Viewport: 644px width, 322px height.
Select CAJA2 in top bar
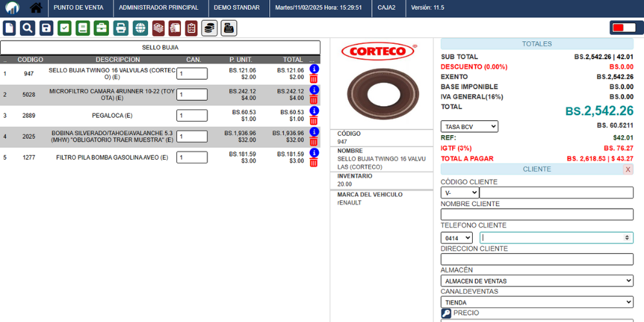coord(386,7)
